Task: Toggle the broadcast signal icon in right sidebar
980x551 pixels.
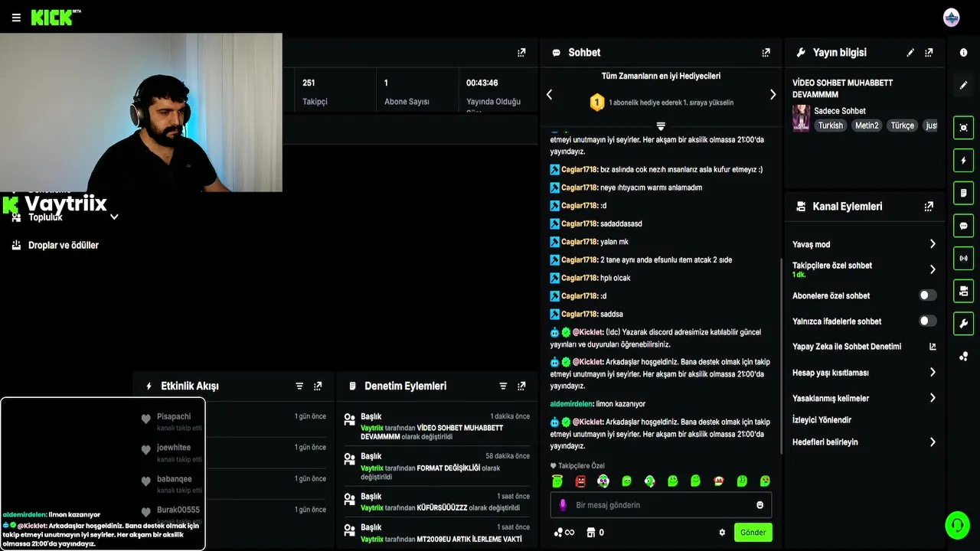Action: point(963,259)
